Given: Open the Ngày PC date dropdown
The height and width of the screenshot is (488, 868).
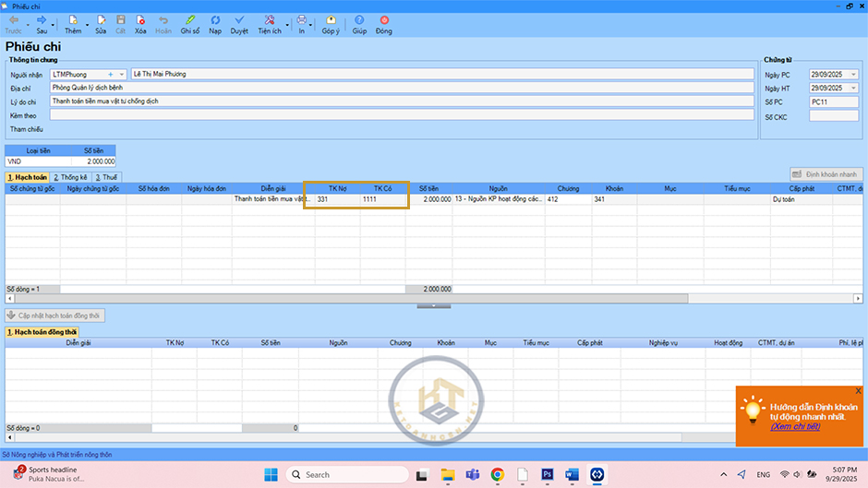Looking at the screenshot, I should tap(852, 74).
